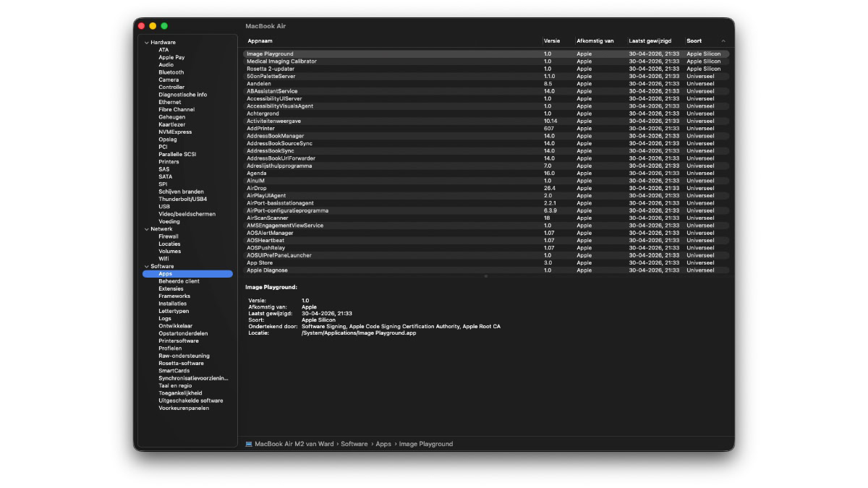The image size is (868, 488).
Task: Click the split-view divider handle above details
Action: pos(485,276)
